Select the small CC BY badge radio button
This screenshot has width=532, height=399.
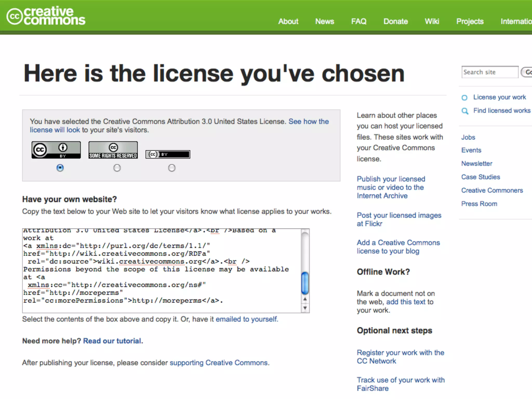pyautogui.click(x=172, y=168)
